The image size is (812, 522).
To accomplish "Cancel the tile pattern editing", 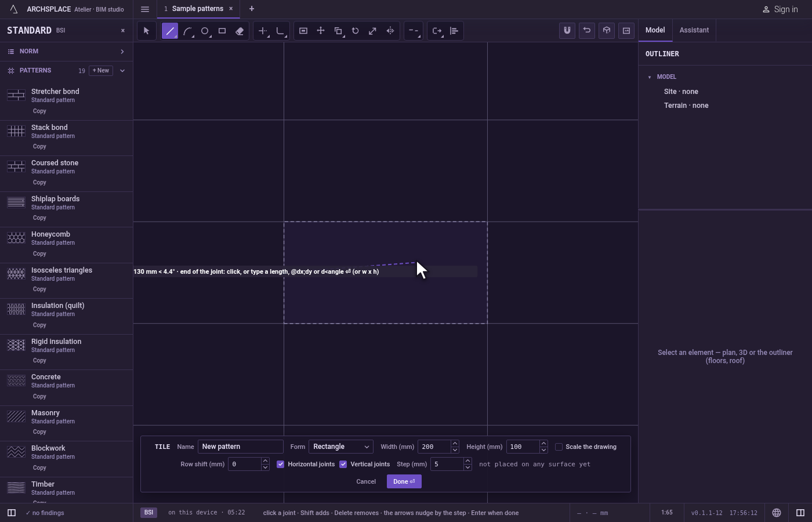I will tap(366, 481).
